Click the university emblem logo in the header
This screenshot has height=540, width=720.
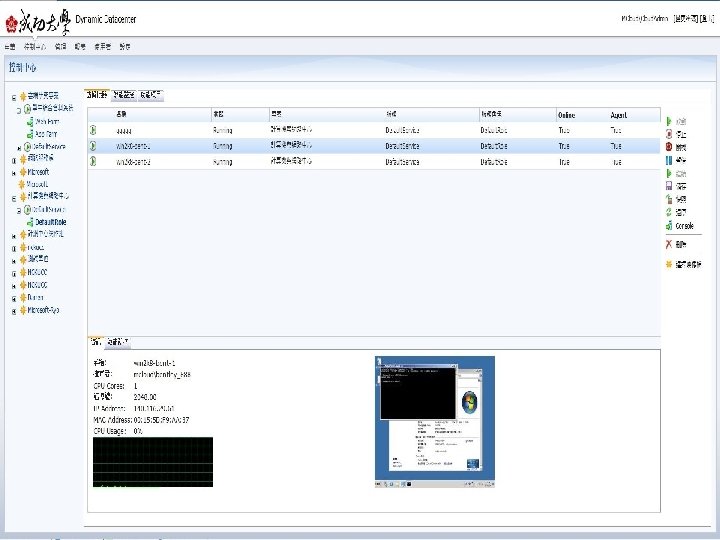[11, 23]
